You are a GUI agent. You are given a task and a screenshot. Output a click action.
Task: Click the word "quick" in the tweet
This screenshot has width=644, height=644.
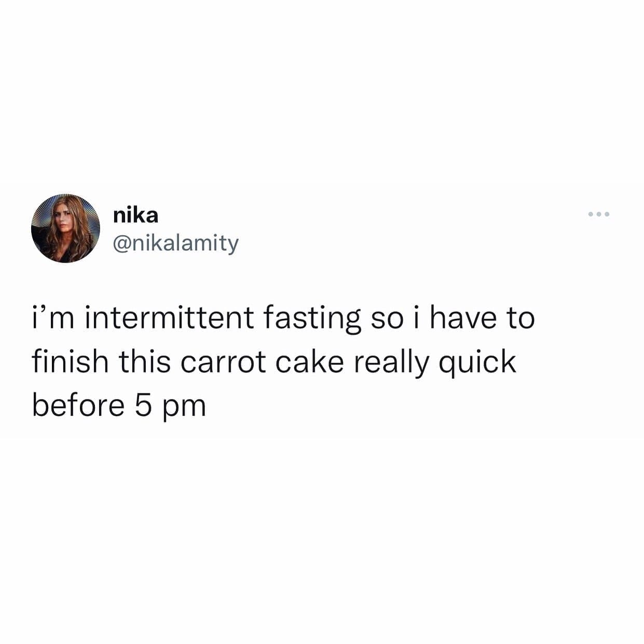[477, 362]
